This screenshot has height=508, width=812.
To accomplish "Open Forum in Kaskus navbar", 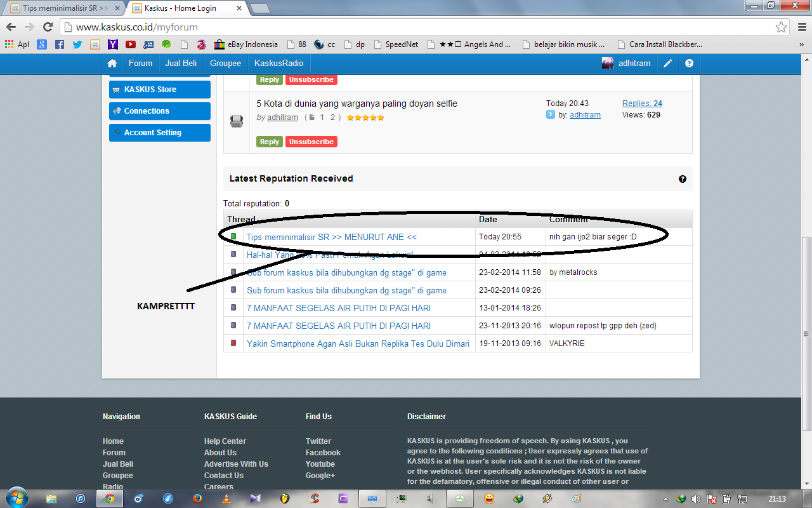I will [140, 63].
